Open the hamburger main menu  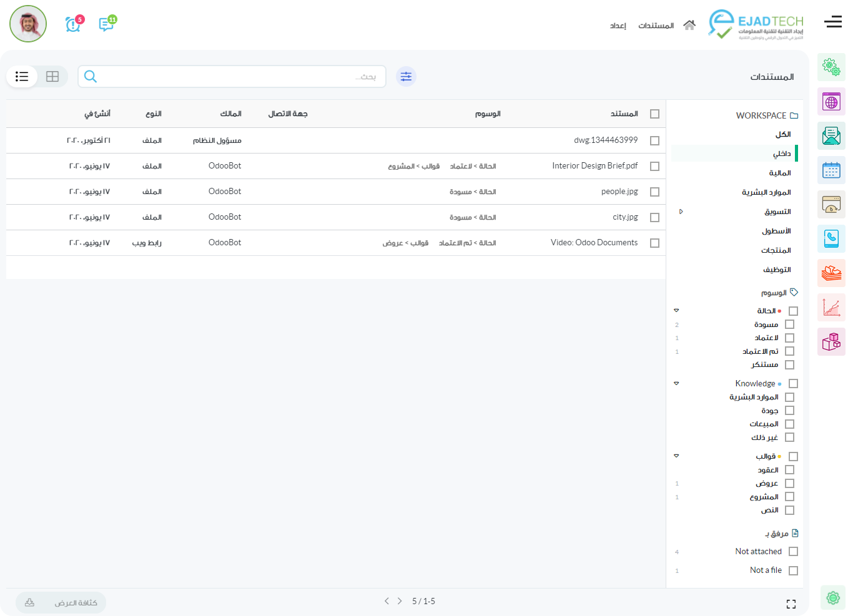832,22
